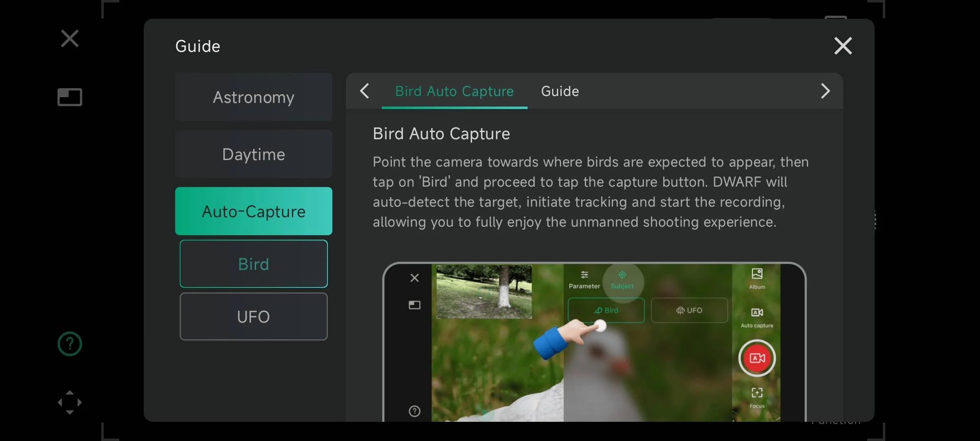This screenshot has width=980, height=441.
Task: Select the Bird sub-item
Action: (254, 264)
